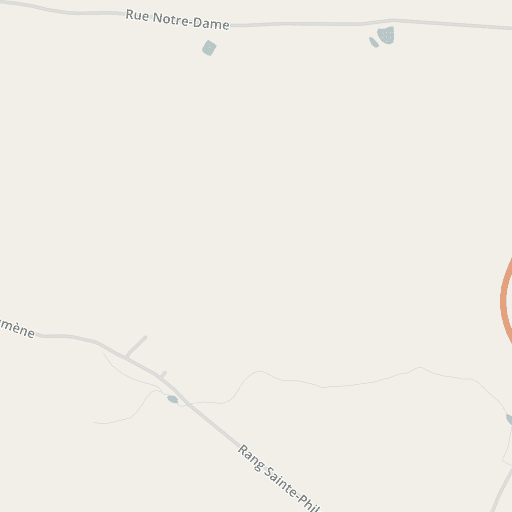Select the partial "mène" road label
The width and height of the screenshot is (512, 512).
[17, 328]
